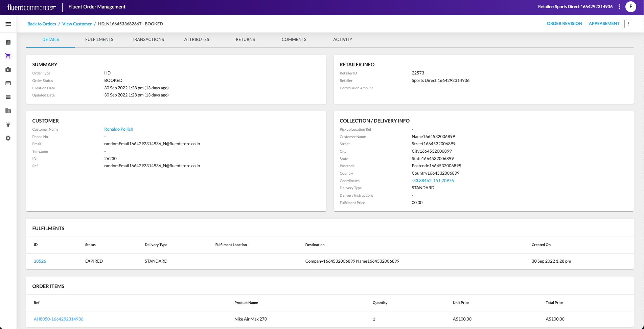
Task: Open the list view icon in sidebar
Action: (8, 97)
